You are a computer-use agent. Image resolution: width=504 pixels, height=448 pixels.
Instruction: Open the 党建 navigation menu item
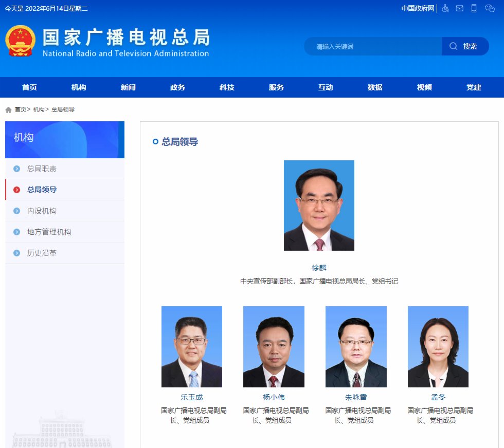(474, 87)
